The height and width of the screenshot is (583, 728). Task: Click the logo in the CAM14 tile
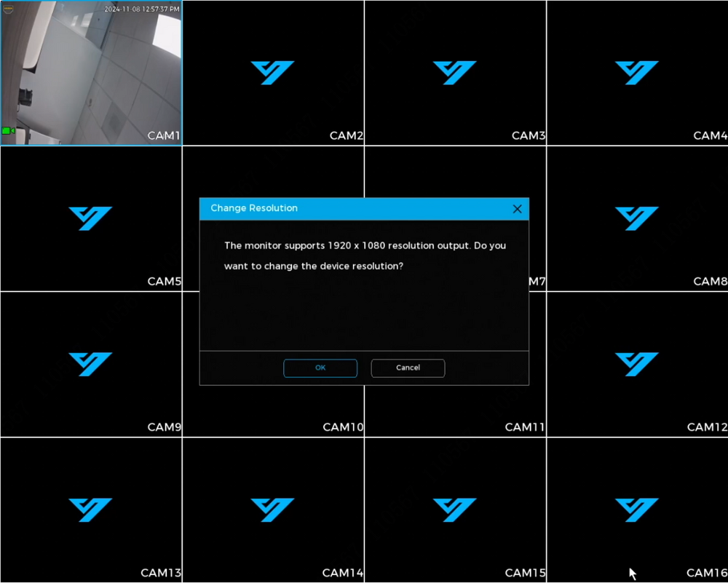click(x=272, y=509)
